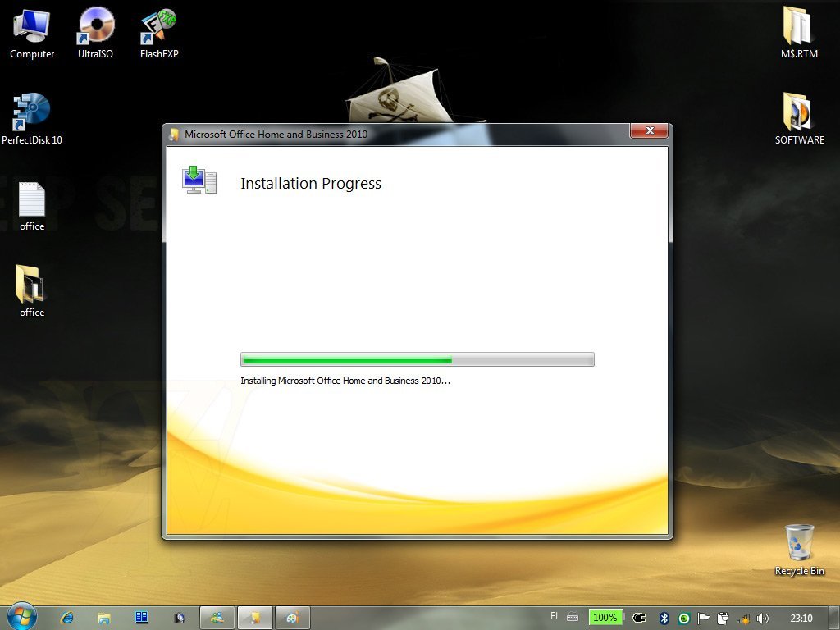
Task: Open the MS.RTM folder icon
Action: click(x=799, y=33)
